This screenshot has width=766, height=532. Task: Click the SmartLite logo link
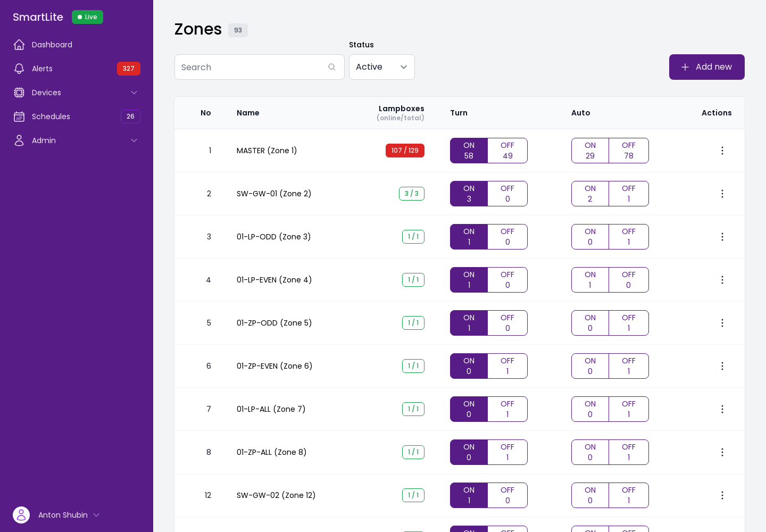pos(38,17)
